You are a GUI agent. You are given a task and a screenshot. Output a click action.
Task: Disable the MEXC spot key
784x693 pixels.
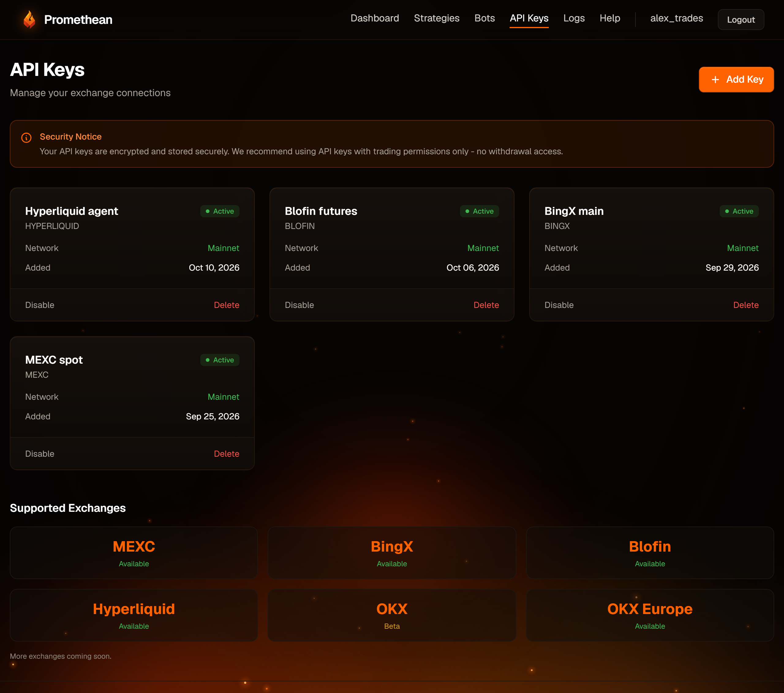40,454
